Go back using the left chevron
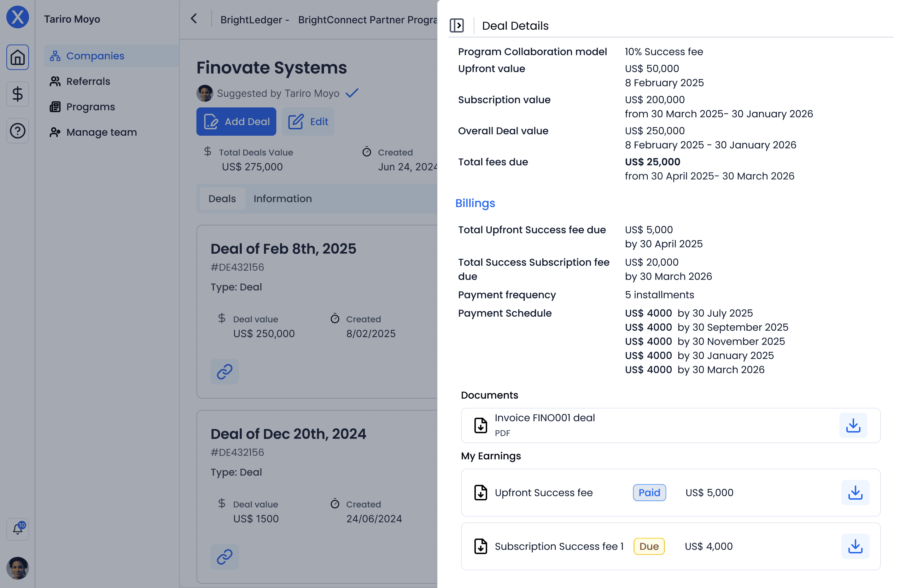This screenshot has height=588, width=905. pyautogui.click(x=194, y=19)
